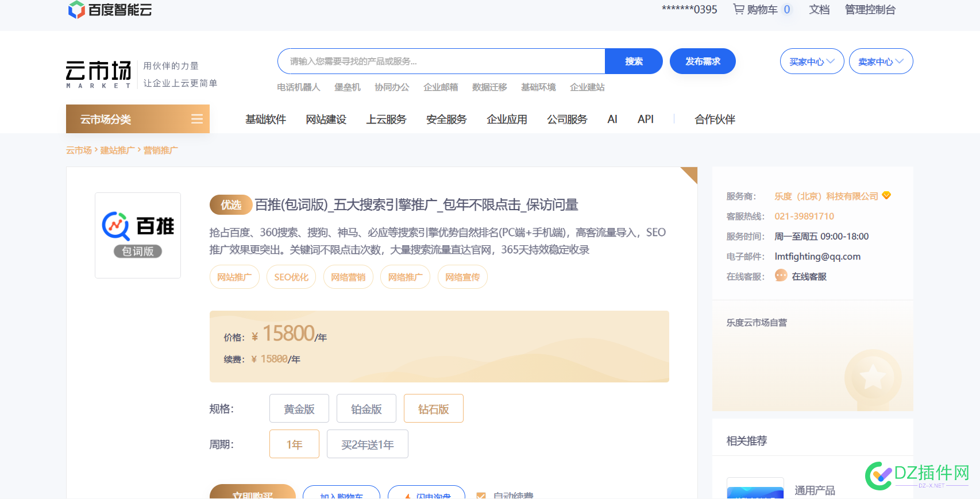
Task: Choose the 买2年送1年 period option
Action: (368, 444)
